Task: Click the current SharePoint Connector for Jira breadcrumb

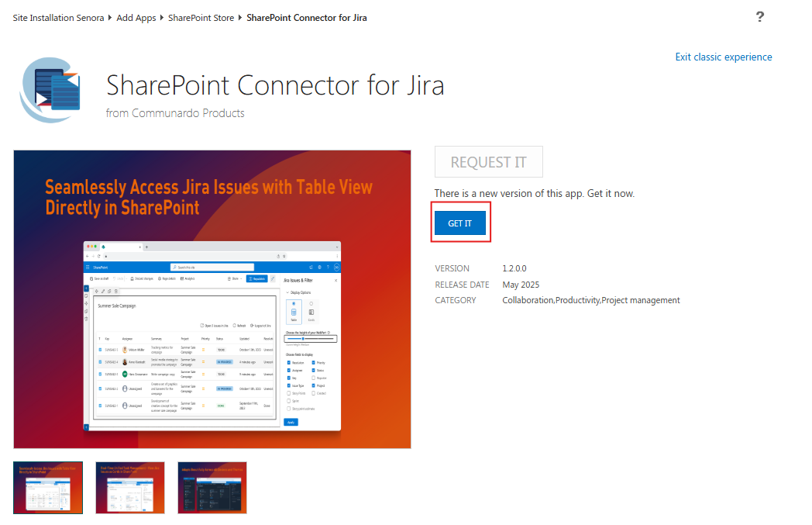Action: coord(306,18)
